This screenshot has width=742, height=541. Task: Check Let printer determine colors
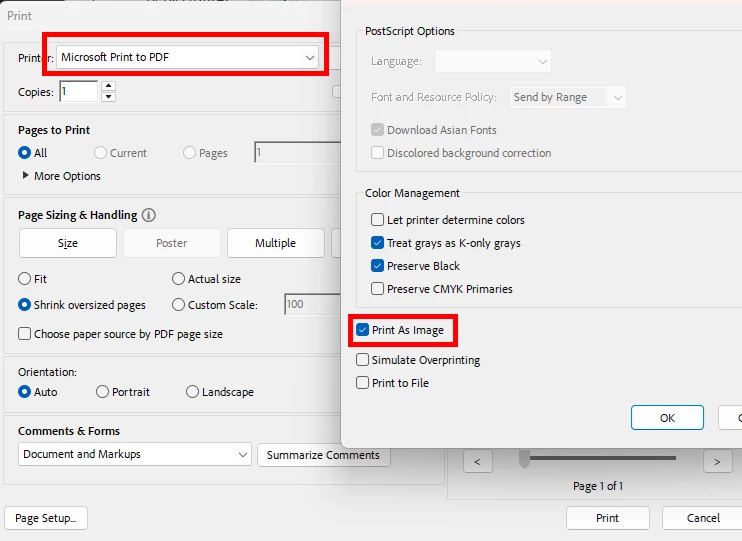[x=377, y=220]
